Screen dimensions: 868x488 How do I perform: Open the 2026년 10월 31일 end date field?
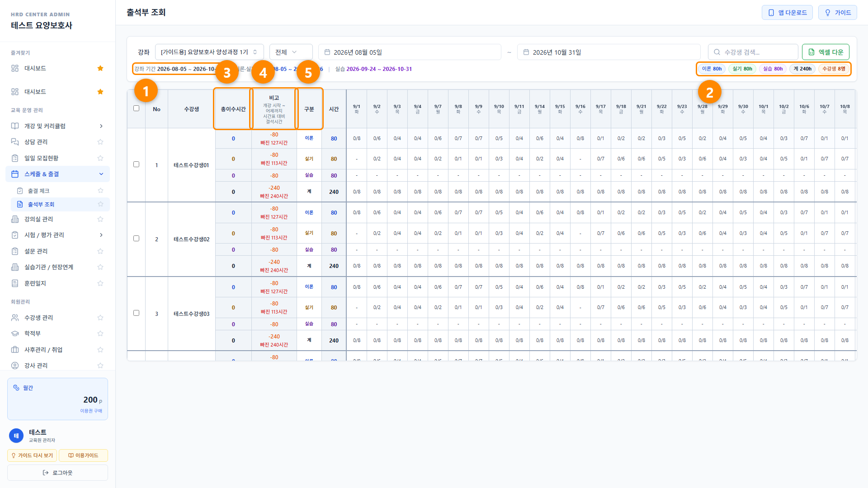tap(609, 52)
